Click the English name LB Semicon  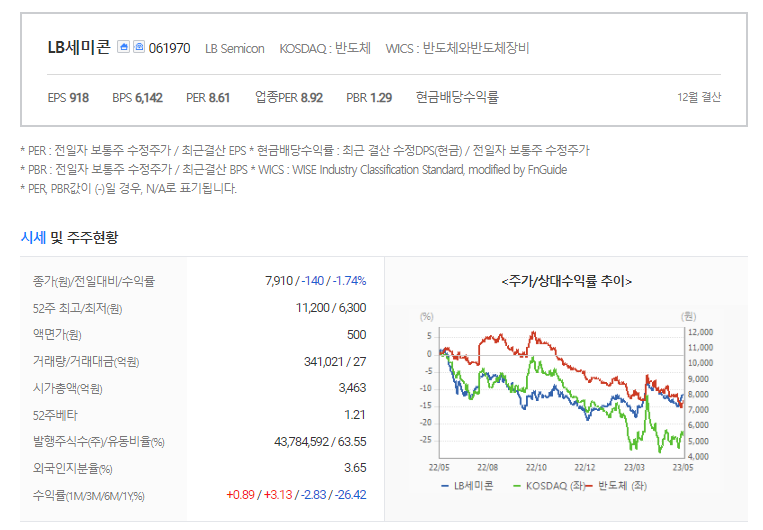(235, 49)
